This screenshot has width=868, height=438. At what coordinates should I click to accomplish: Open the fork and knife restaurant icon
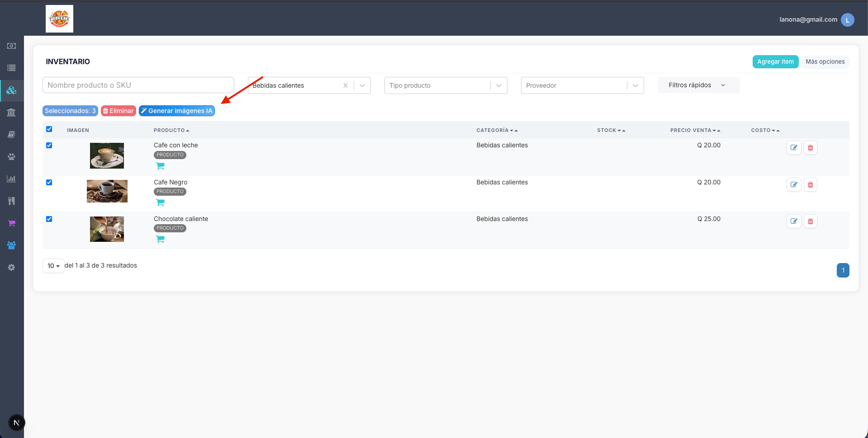tap(11, 201)
